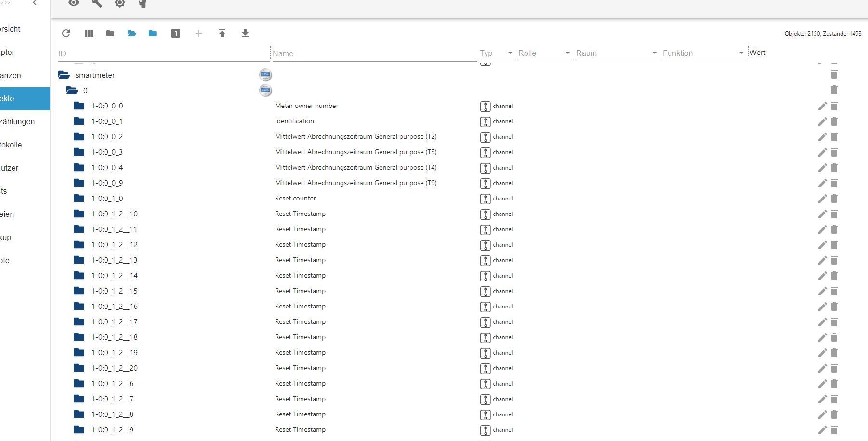Select the 1-0:0_1_2__19 tree row

pyautogui.click(x=449, y=352)
